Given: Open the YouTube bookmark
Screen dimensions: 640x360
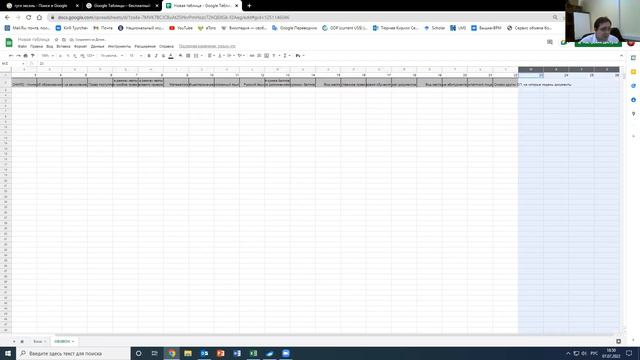Looking at the screenshot, I should [x=181, y=28].
